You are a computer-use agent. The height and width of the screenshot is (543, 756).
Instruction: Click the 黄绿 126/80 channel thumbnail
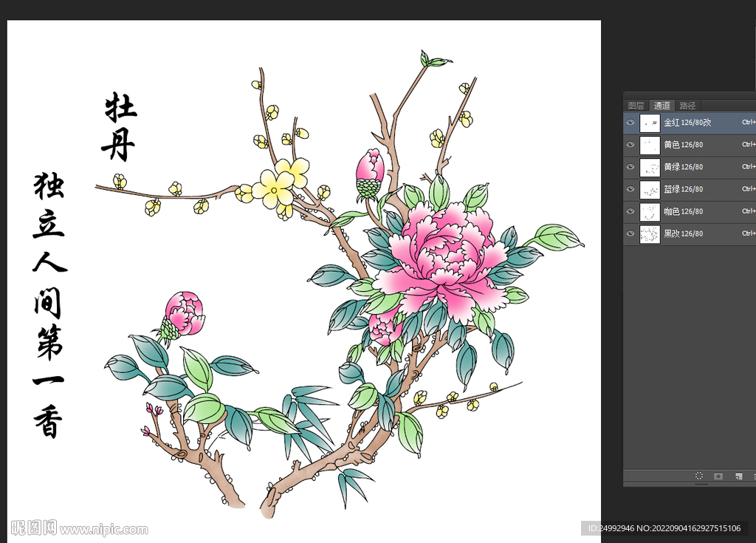[x=650, y=168]
